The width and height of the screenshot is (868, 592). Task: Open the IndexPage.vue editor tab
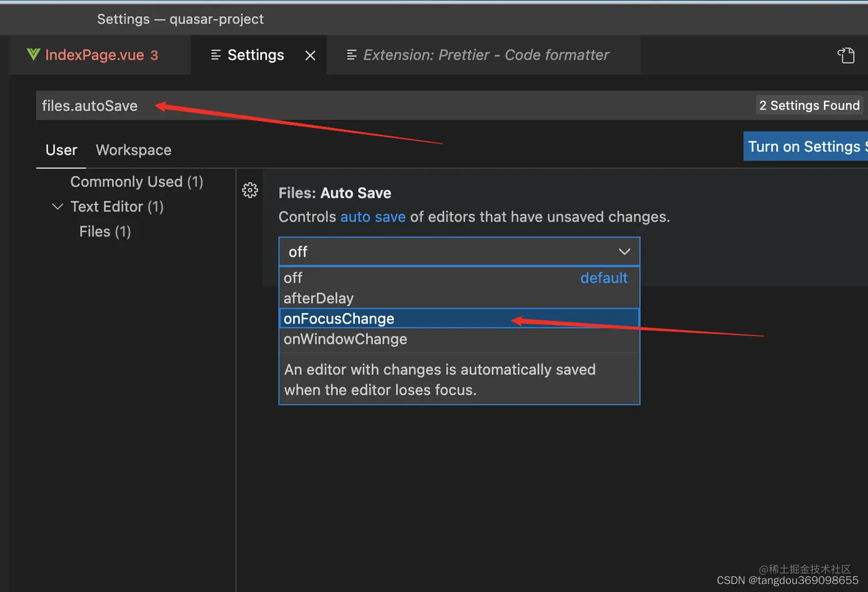coord(100,55)
